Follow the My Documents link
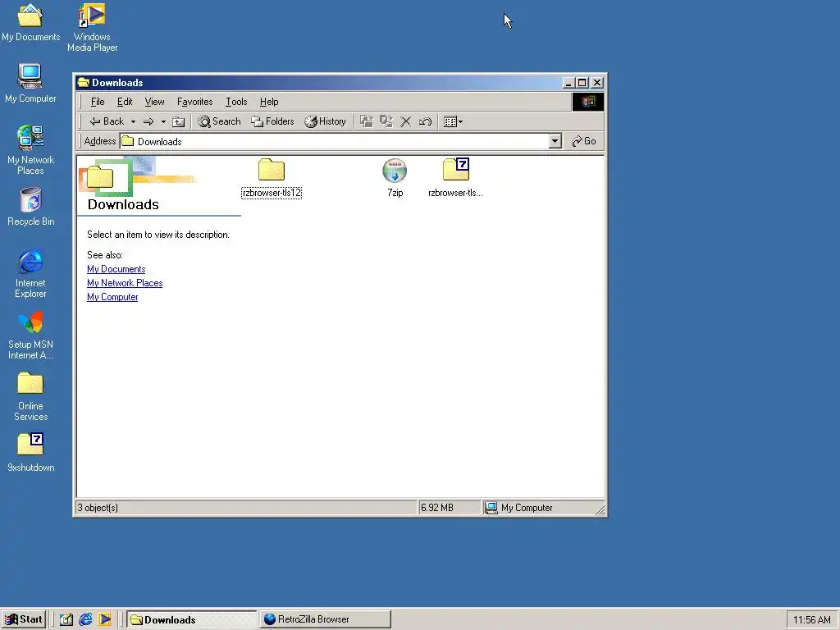This screenshot has height=630, width=840. pos(116,269)
